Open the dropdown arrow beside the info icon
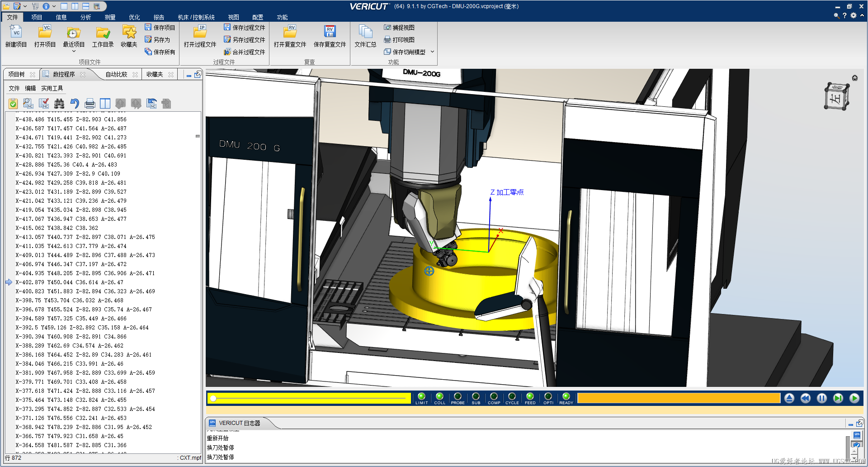This screenshot has height=467, width=868. (x=54, y=6)
